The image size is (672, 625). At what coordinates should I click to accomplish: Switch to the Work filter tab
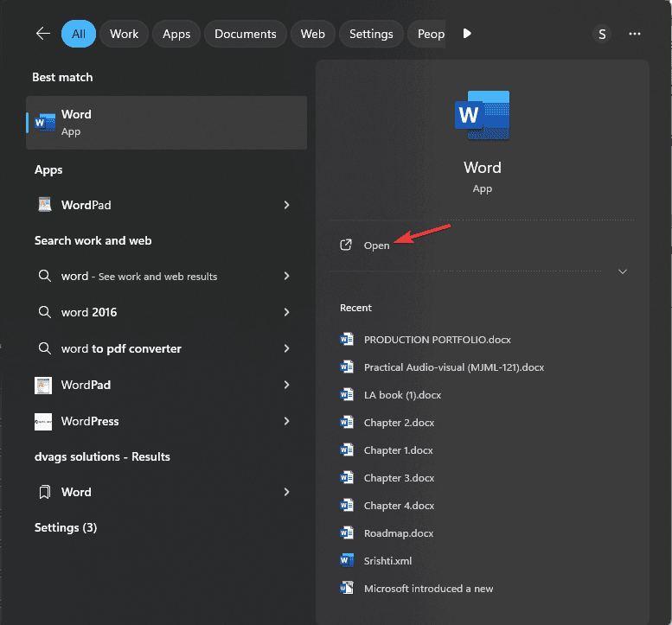click(x=124, y=34)
